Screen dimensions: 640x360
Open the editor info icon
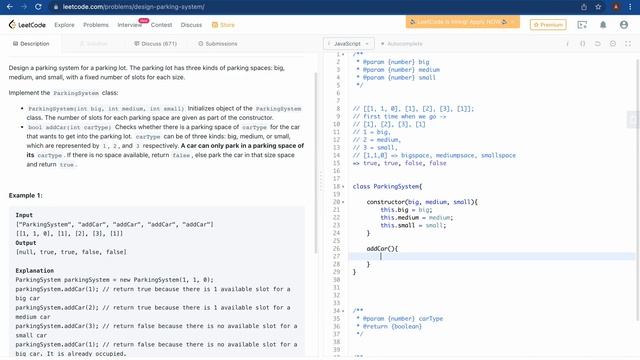point(567,44)
